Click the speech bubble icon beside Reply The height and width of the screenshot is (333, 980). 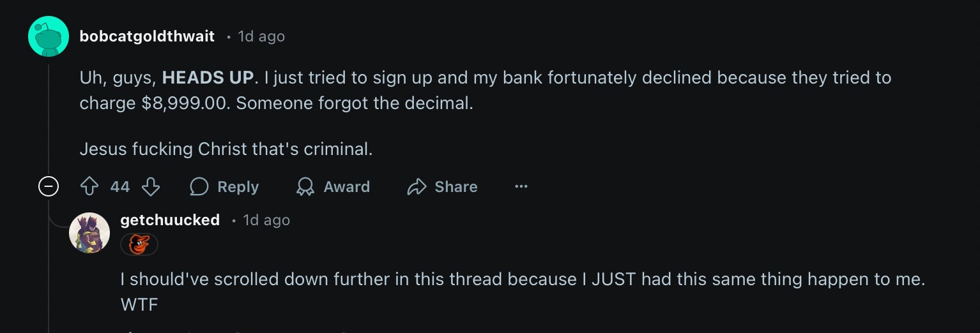click(199, 187)
